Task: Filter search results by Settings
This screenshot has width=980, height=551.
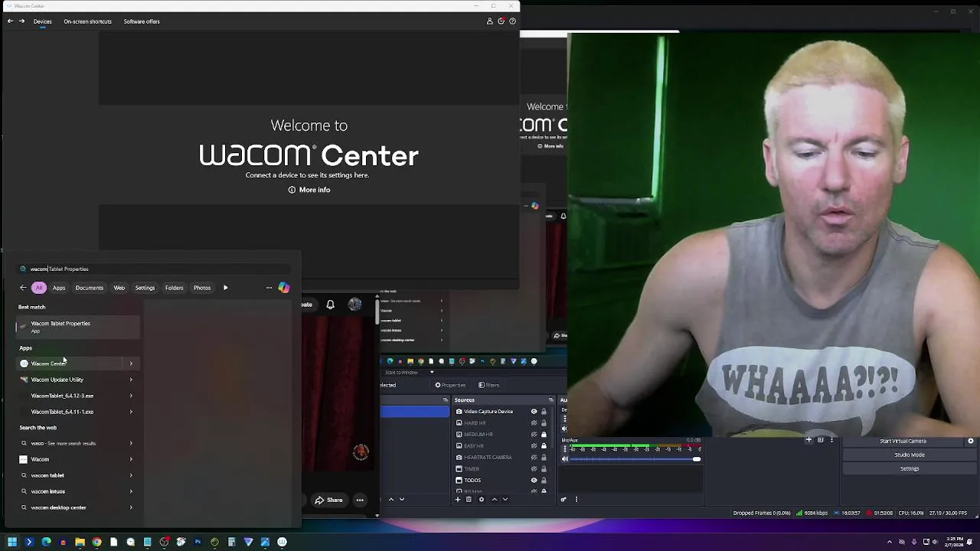Action: [x=145, y=288]
